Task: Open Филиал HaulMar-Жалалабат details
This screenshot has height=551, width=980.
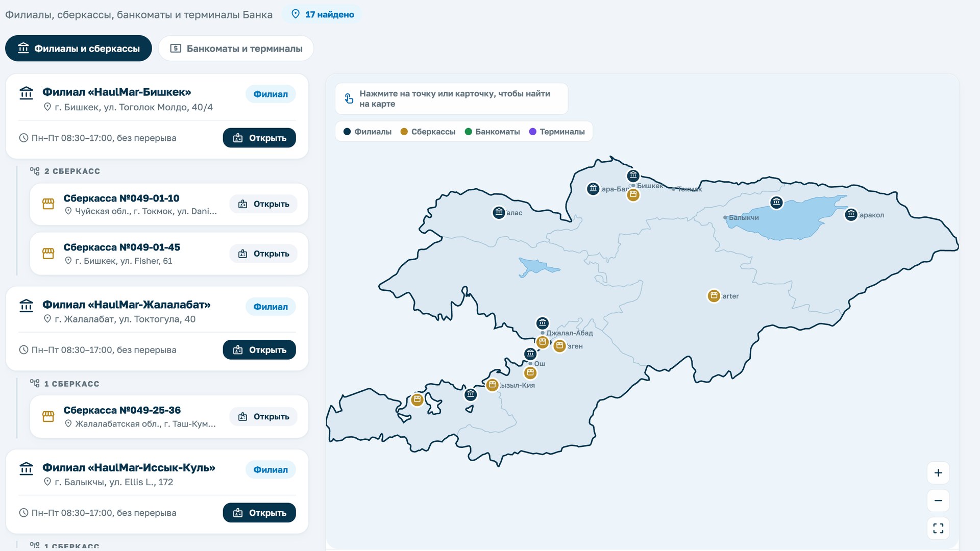Action: point(259,350)
